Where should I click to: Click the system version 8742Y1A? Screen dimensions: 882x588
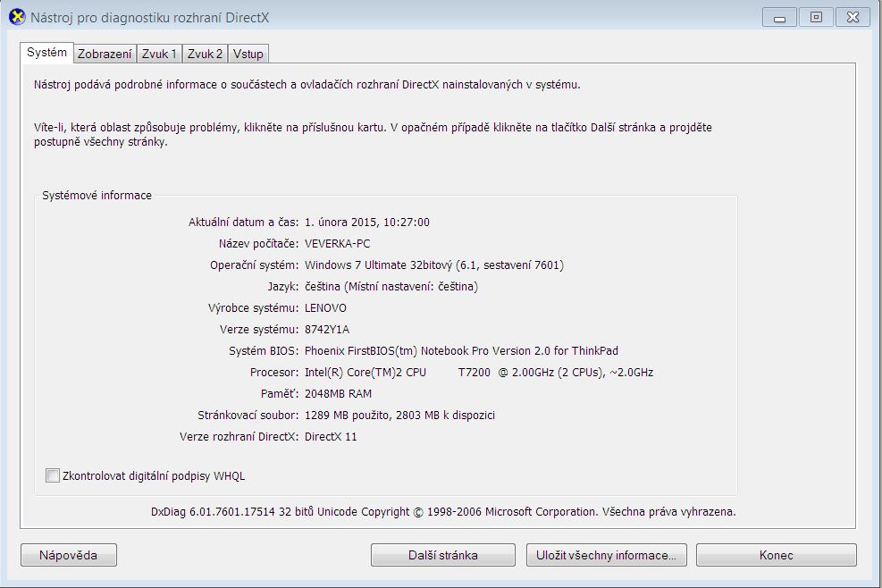click(327, 329)
